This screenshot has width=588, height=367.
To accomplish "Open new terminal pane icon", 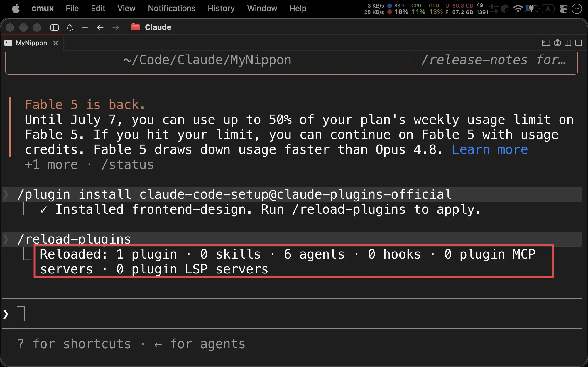I will pos(546,43).
